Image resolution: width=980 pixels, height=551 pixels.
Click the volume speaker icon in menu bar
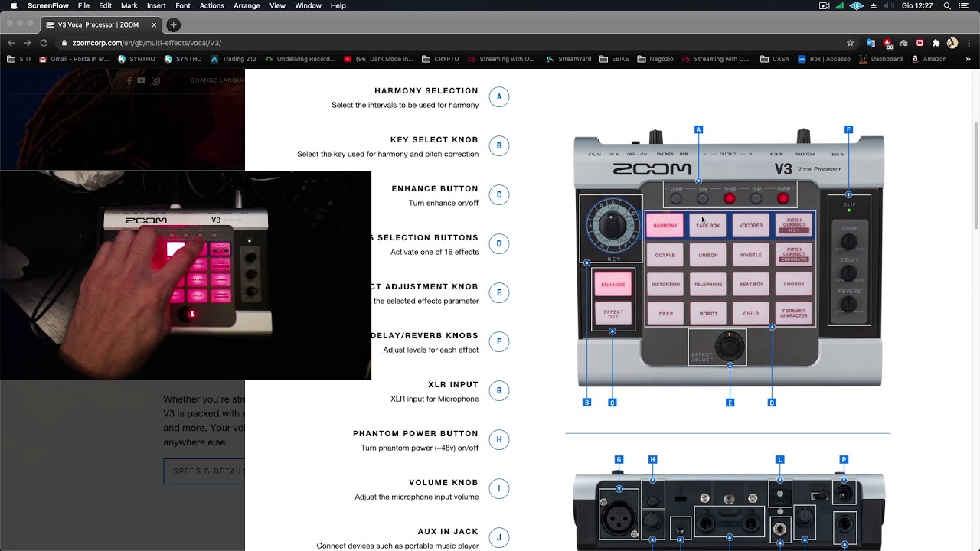[890, 5]
